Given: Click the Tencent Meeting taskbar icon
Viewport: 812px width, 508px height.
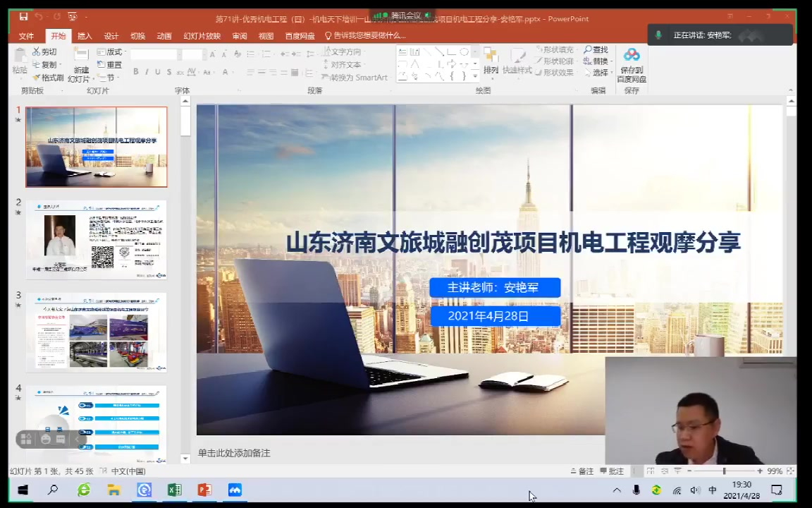Looking at the screenshot, I should point(235,490).
